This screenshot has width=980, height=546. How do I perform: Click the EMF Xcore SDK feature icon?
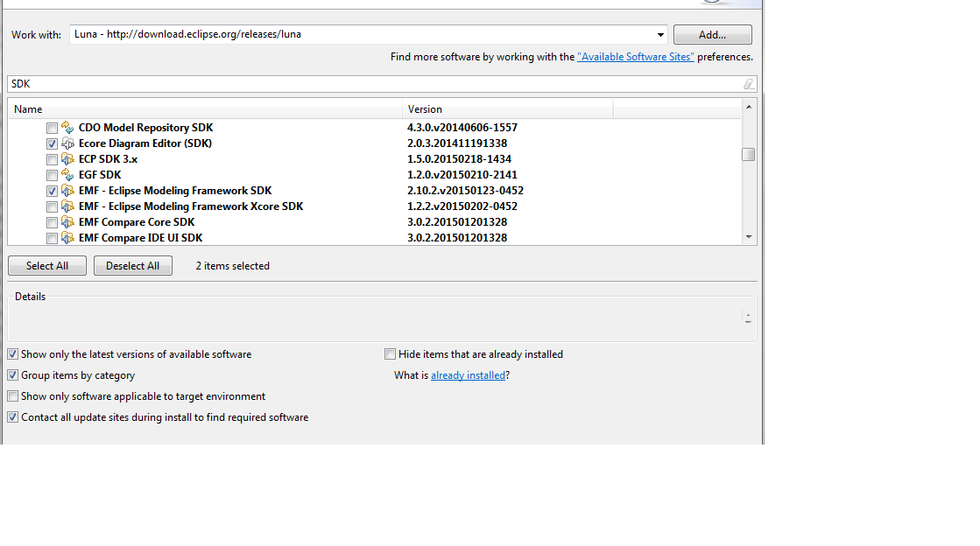(67, 206)
